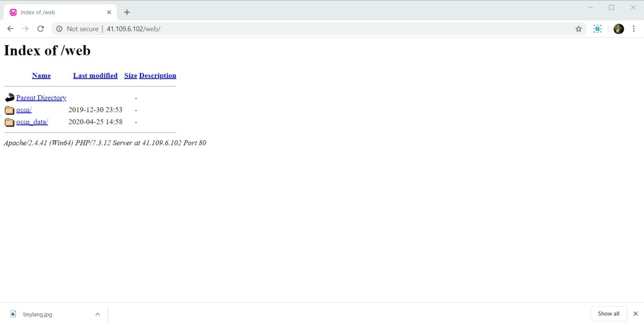644x325 pixels.
Task: Click the ossn_data folder icon
Action: tap(9, 122)
